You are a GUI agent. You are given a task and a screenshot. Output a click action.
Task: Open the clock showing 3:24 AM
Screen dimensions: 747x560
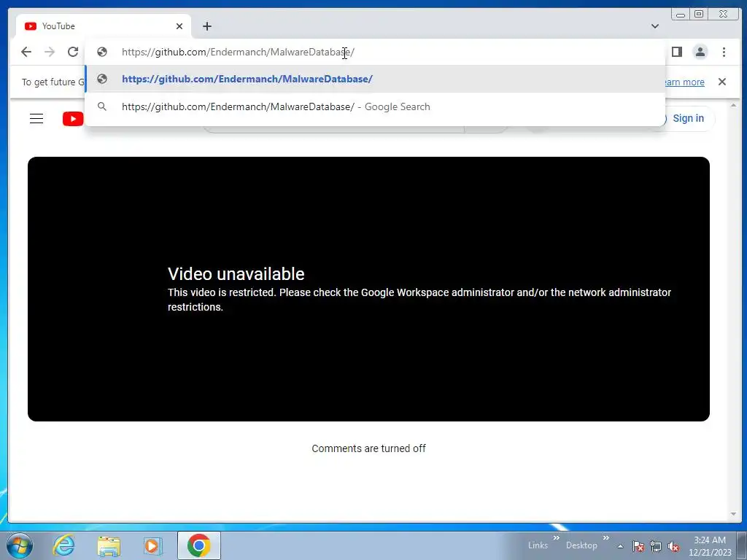click(710, 546)
